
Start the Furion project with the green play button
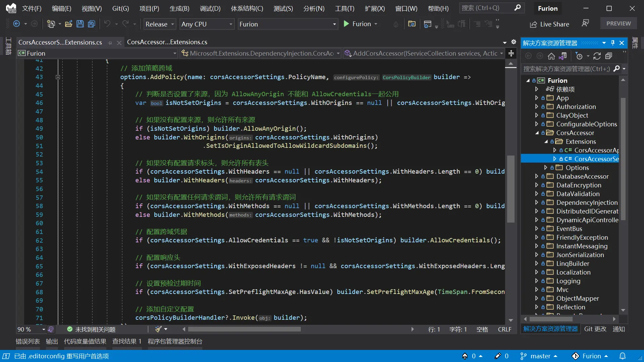pos(346,24)
